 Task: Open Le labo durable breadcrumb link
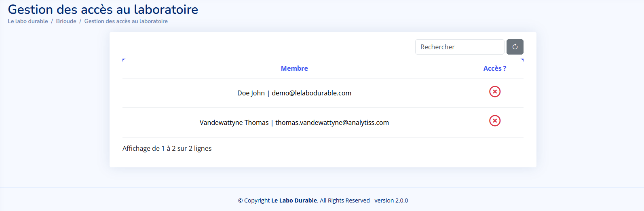(x=28, y=21)
